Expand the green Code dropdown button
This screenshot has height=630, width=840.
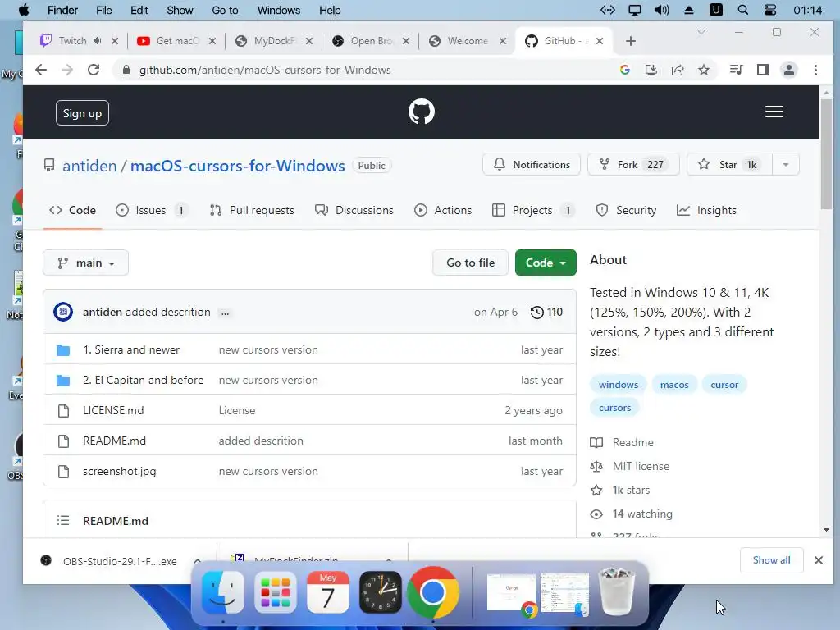pyautogui.click(x=546, y=262)
